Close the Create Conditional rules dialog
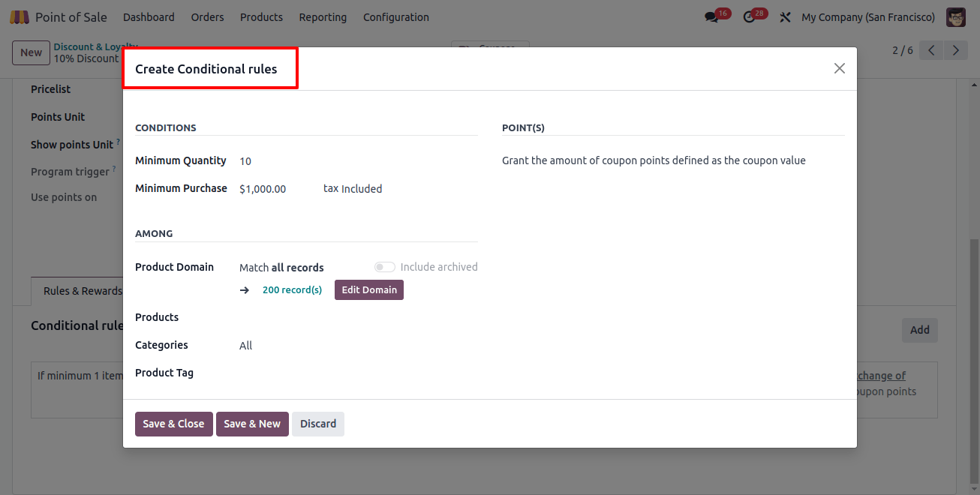Image resolution: width=980 pixels, height=495 pixels. pos(840,68)
